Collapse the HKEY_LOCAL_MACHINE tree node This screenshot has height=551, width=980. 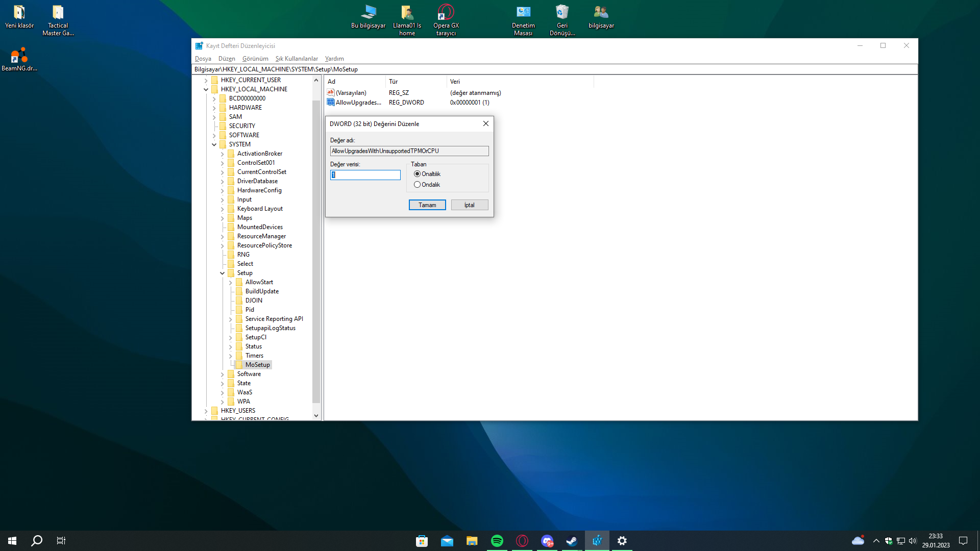206,89
